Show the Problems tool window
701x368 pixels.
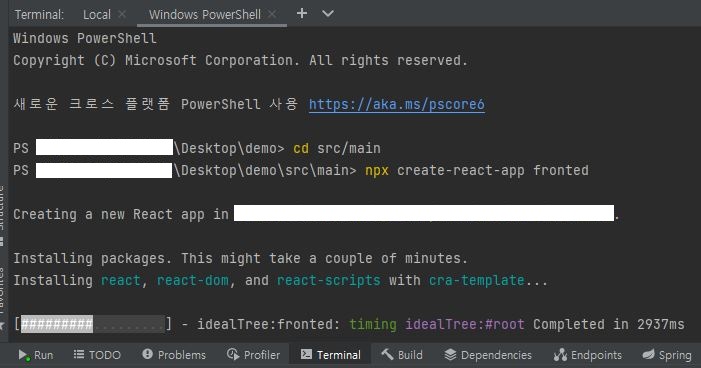coord(174,355)
